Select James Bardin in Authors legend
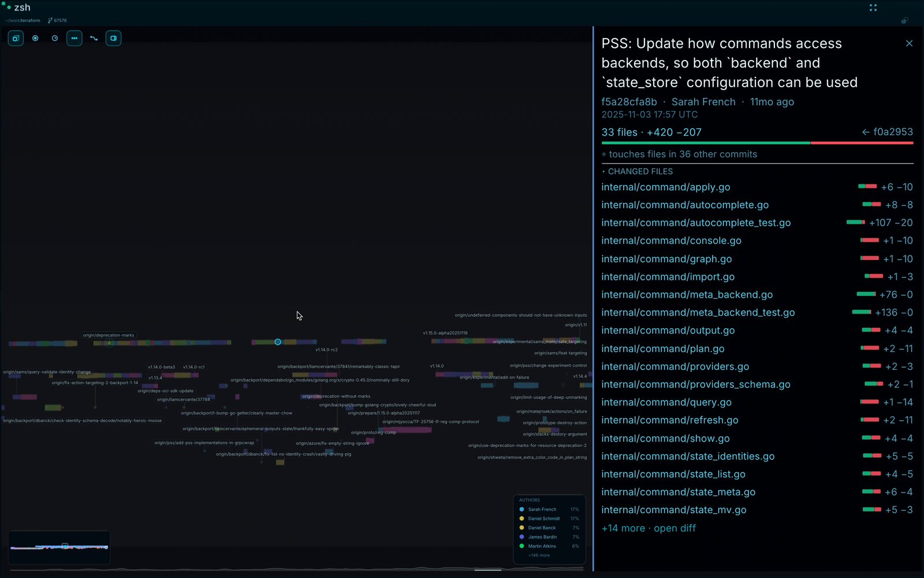924x578 pixels. pyautogui.click(x=549, y=537)
